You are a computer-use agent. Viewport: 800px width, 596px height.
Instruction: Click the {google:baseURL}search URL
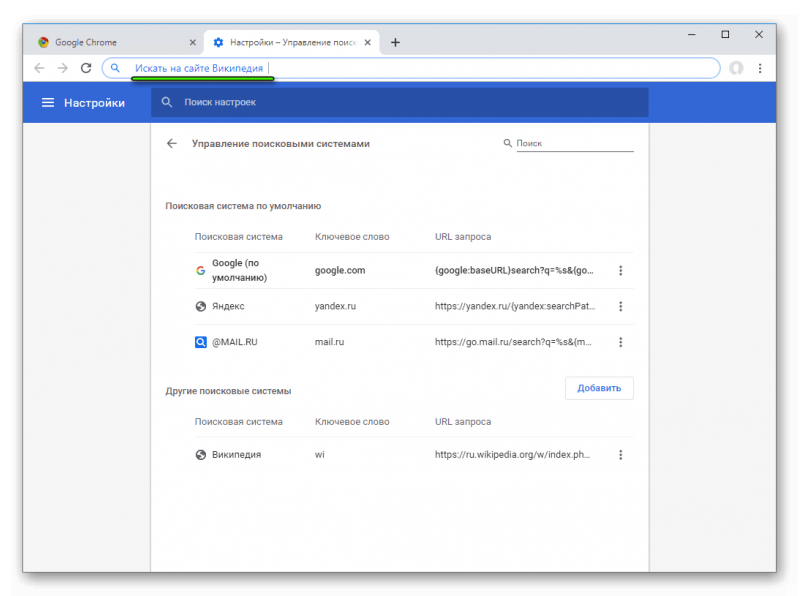pyautogui.click(x=514, y=270)
